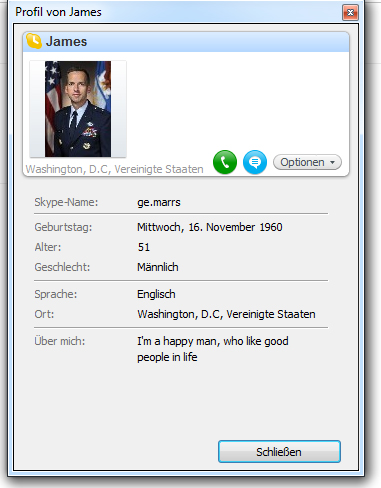
Task: Click the Sprache value Englisch
Action: click(156, 294)
